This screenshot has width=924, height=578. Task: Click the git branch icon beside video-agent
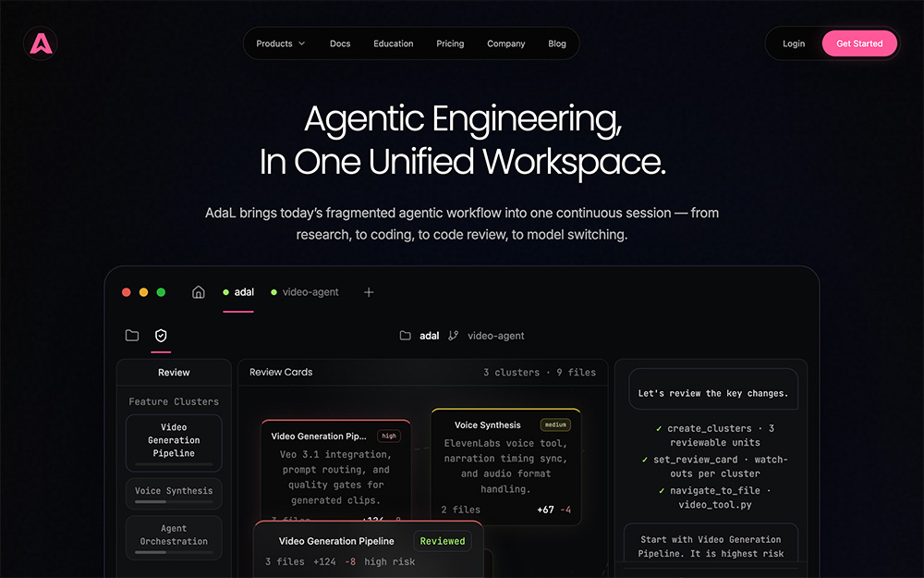click(453, 336)
